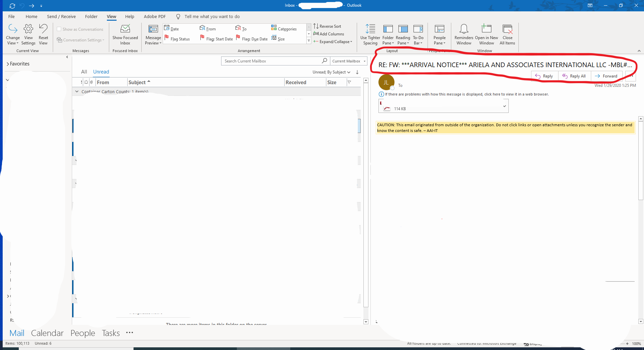
Task: Sort by Received column header
Action: coord(305,82)
